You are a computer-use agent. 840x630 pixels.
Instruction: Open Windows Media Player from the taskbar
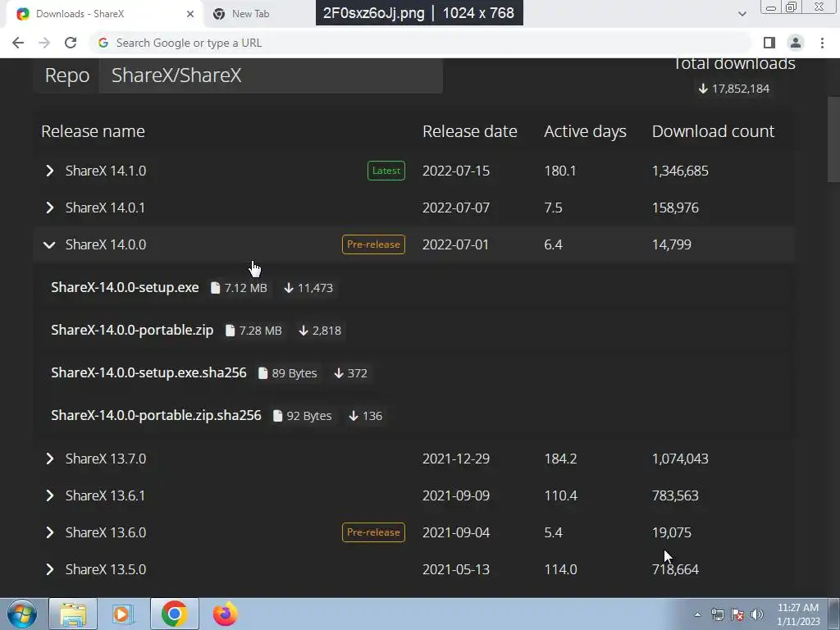(x=122, y=614)
